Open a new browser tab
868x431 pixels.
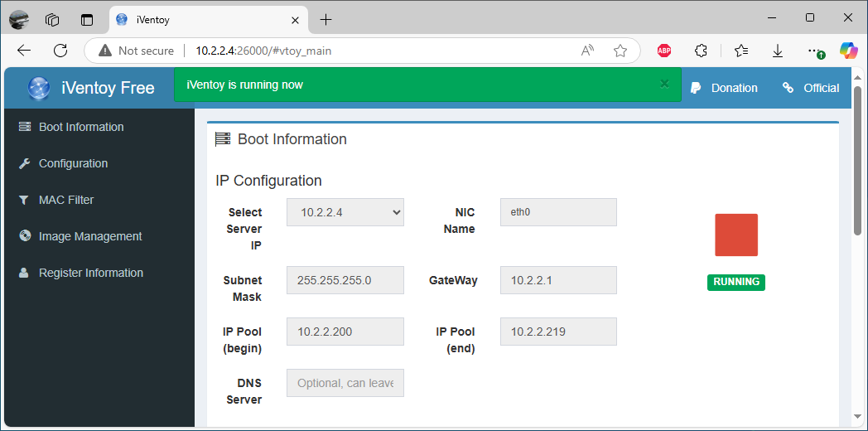click(325, 19)
